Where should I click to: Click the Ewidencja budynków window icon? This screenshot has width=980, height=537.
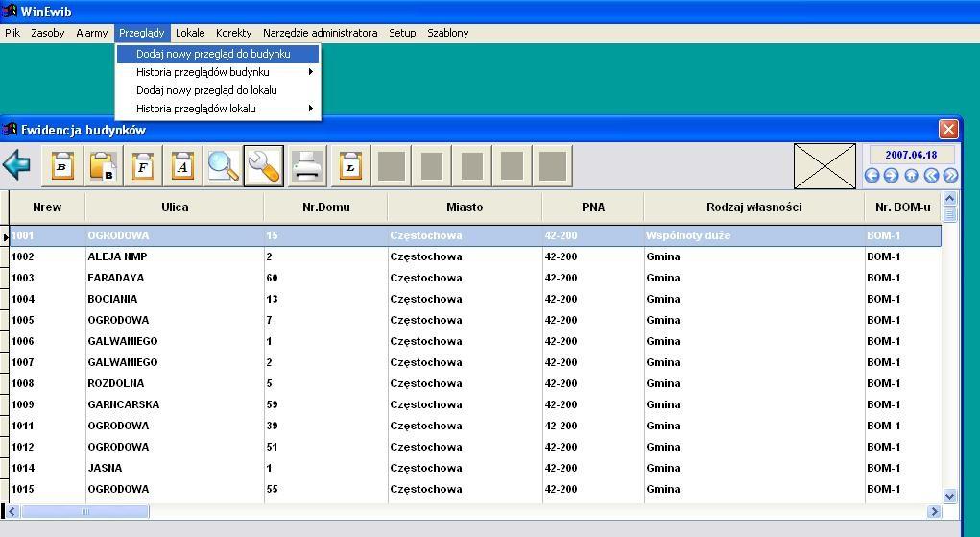point(9,130)
